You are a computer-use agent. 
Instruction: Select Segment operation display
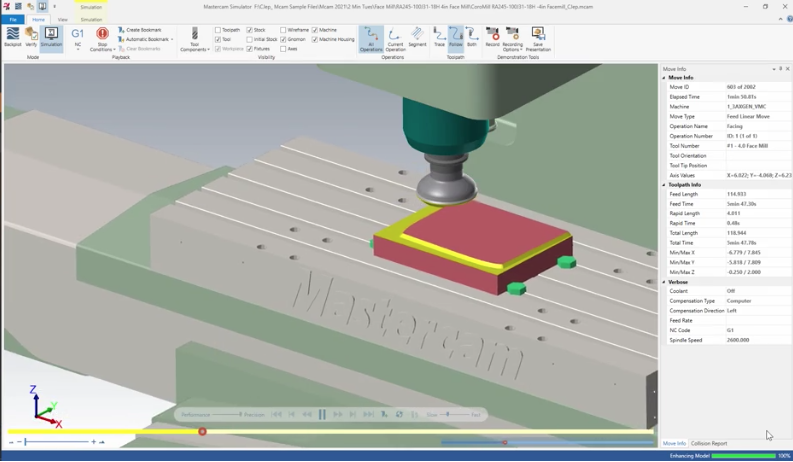[x=417, y=38]
